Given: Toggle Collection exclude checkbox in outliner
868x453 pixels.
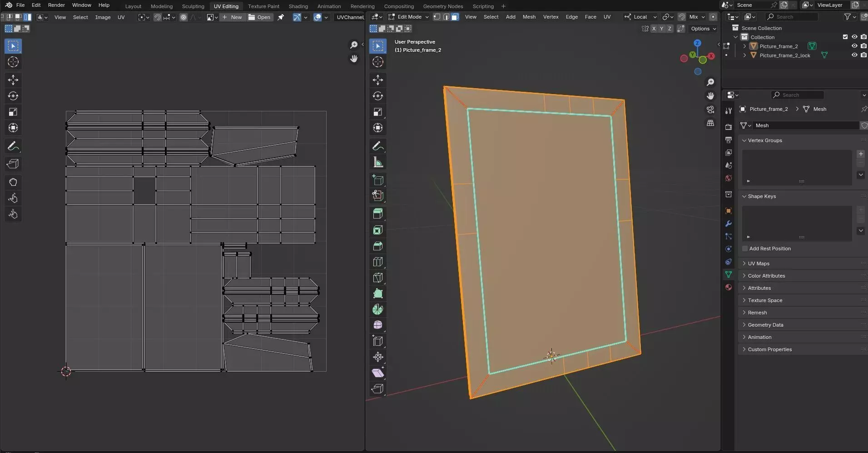Looking at the screenshot, I should (845, 37).
